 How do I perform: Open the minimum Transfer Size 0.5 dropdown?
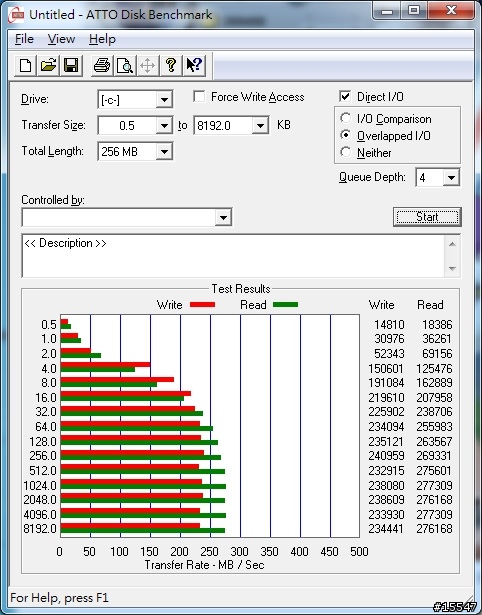click(164, 126)
